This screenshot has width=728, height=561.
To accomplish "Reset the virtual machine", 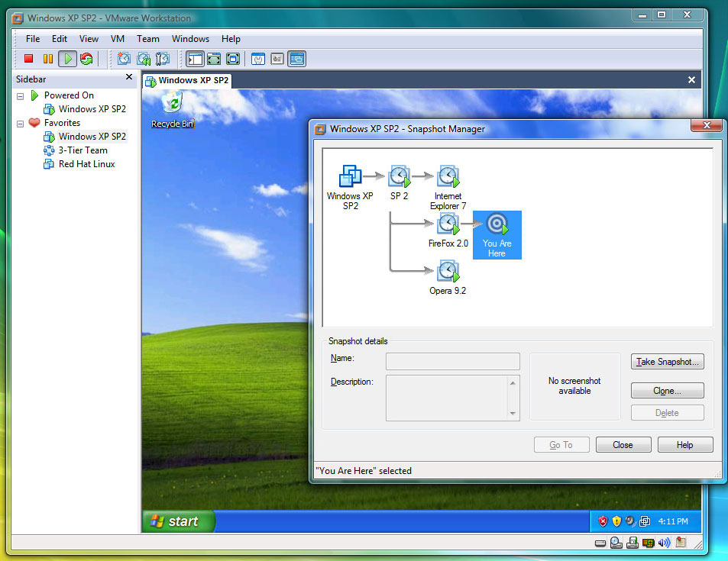I will point(86,59).
